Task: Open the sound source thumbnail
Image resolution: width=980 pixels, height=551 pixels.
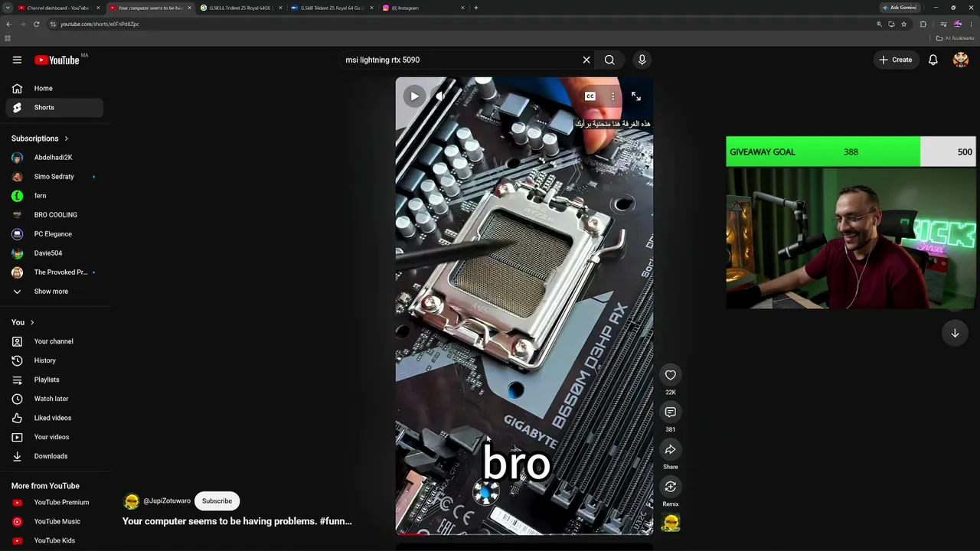Action: [671, 523]
